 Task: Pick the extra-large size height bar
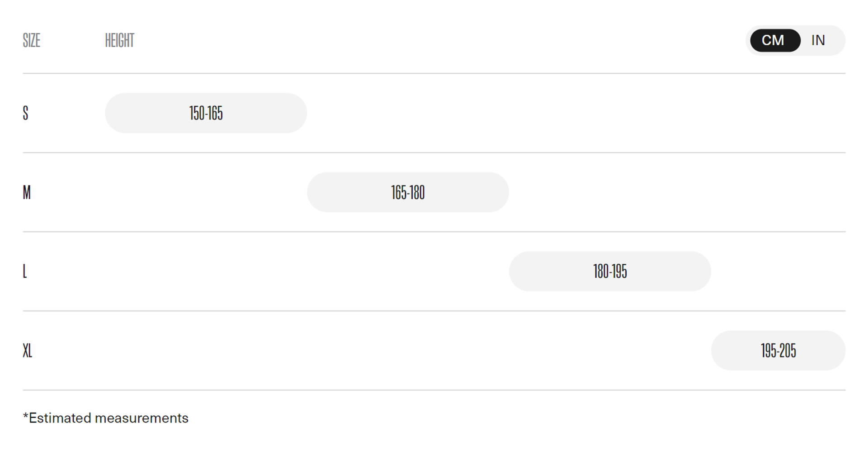tap(778, 351)
